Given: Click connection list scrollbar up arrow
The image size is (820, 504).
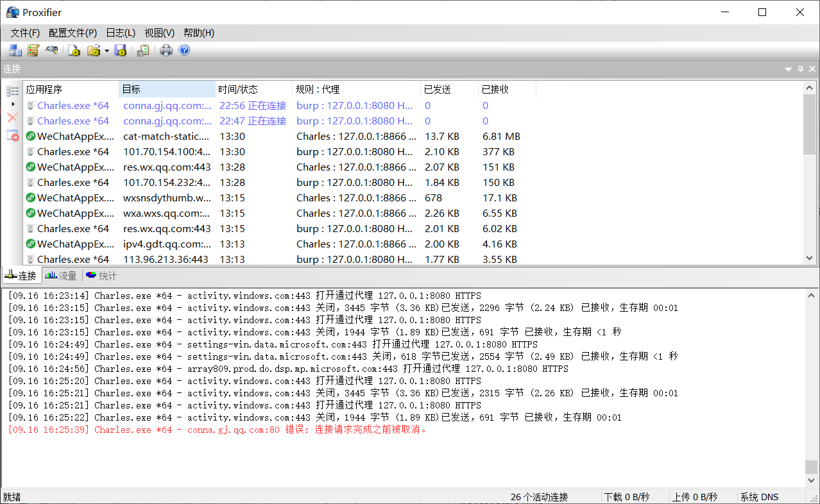Looking at the screenshot, I should point(810,88).
